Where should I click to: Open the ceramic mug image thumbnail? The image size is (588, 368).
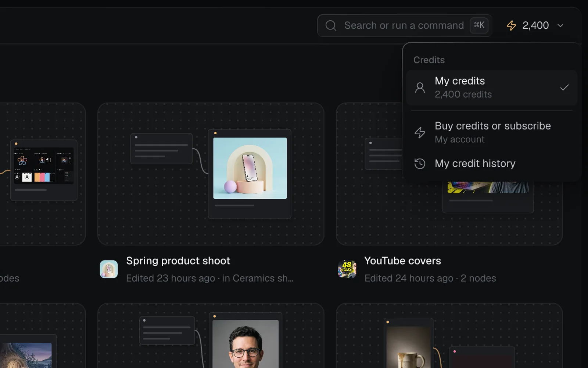click(409, 347)
